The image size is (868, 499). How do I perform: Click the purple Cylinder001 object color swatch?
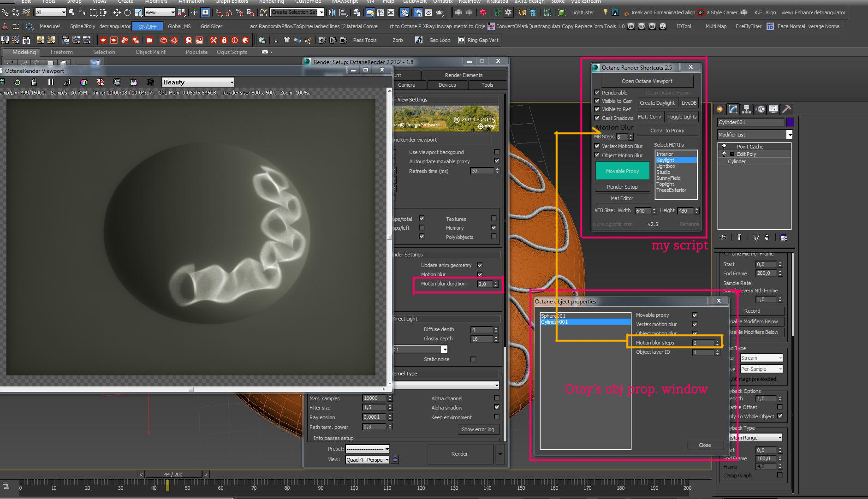tap(790, 122)
